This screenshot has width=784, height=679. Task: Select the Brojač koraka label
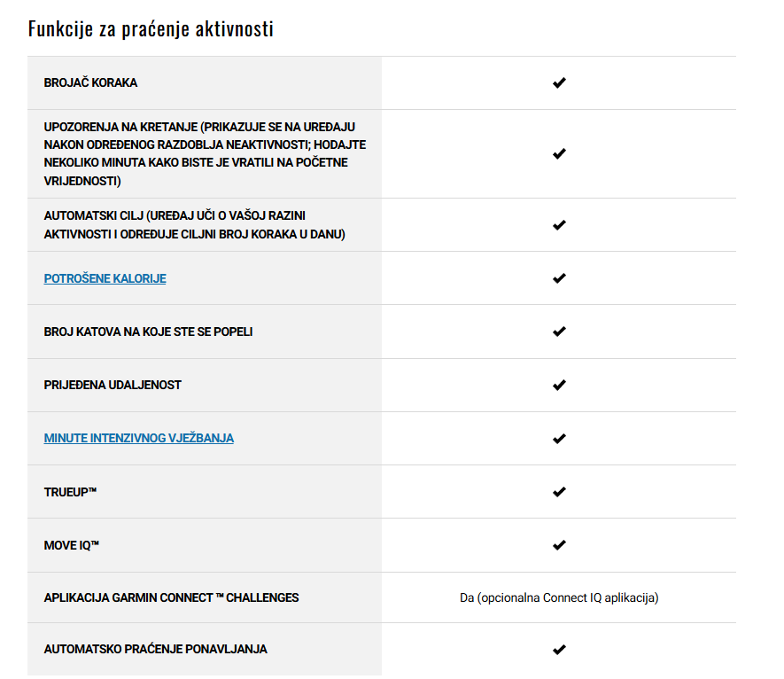(x=90, y=82)
